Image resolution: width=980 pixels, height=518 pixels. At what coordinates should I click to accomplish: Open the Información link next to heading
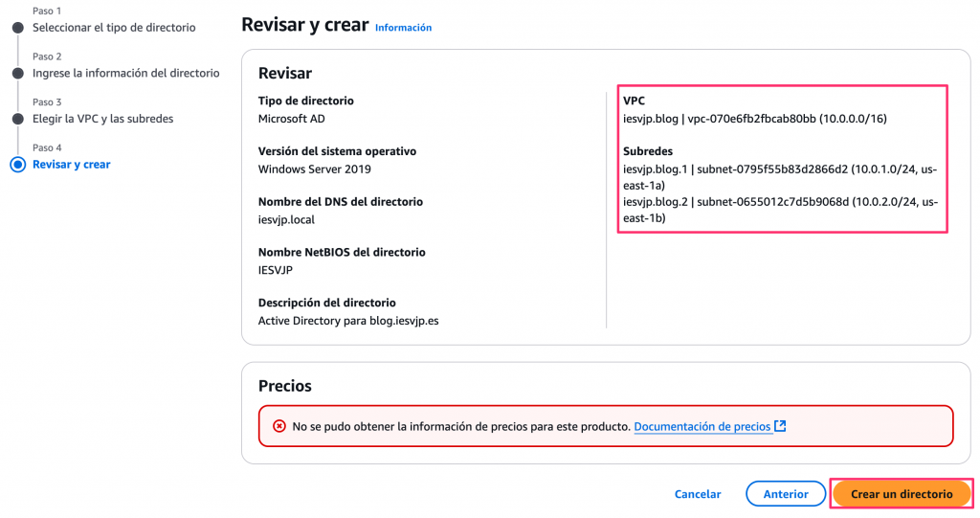(403, 28)
